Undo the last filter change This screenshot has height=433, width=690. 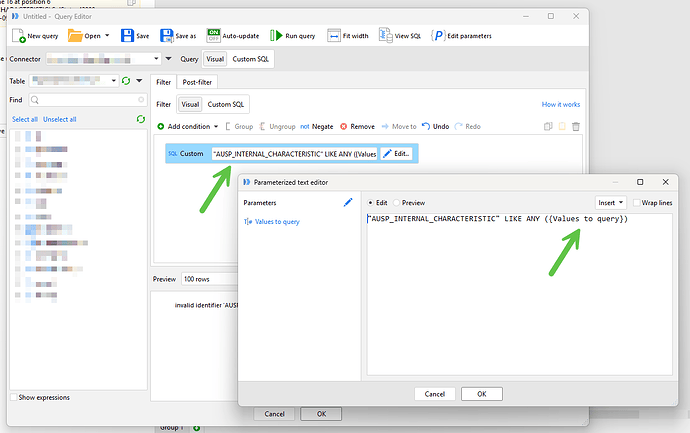[x=435, y=126]
